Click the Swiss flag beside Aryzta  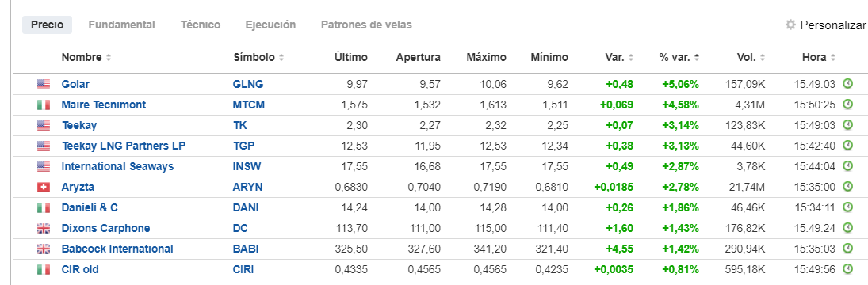(43, 188)
